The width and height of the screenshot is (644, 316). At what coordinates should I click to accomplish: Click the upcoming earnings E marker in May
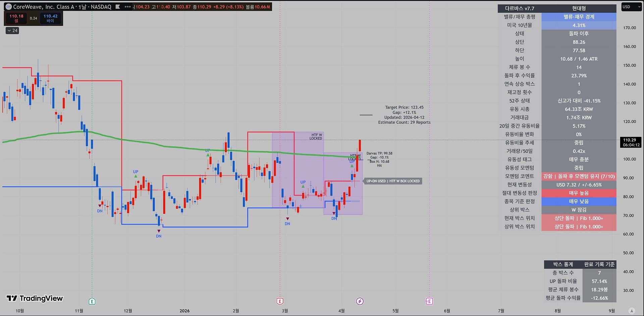coord(429,301)
